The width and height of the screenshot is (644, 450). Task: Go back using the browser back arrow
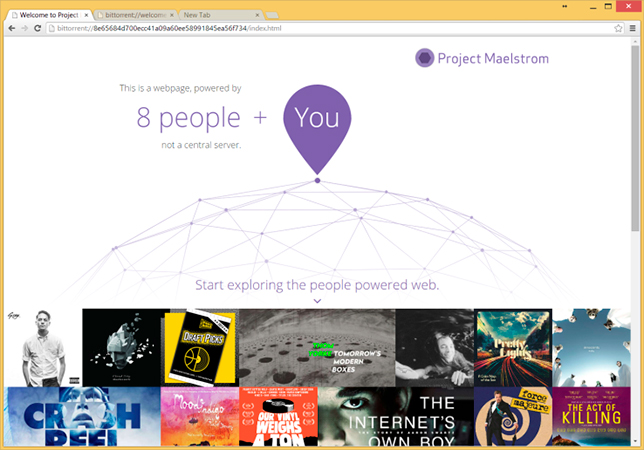coord(12,28)
